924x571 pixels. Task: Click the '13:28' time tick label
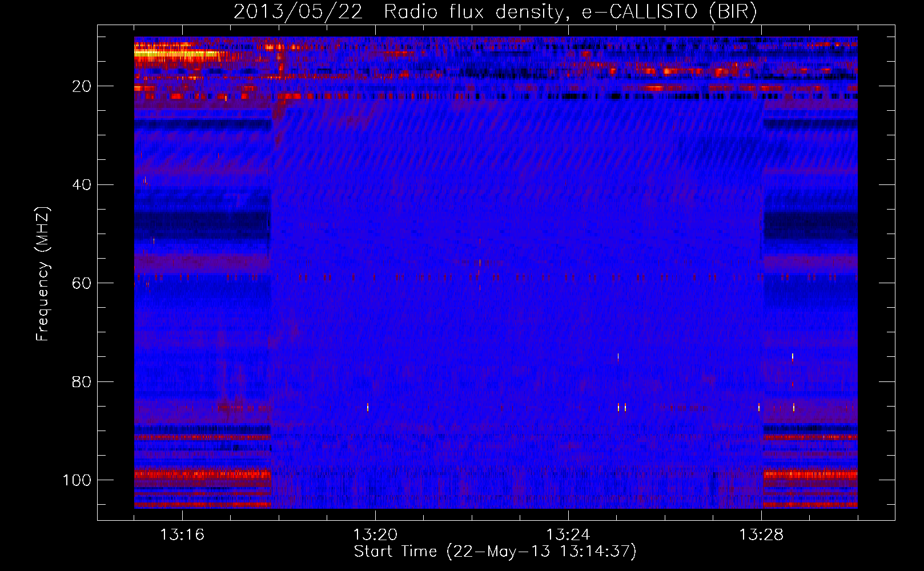(761, 535)
